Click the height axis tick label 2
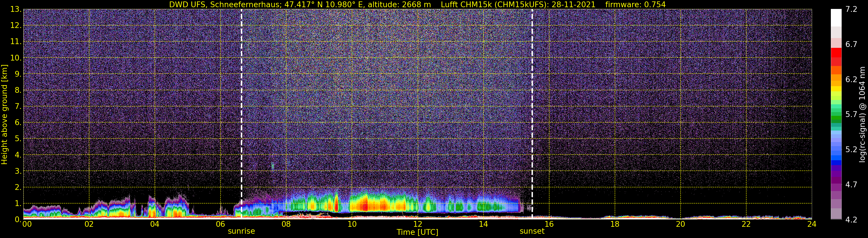 (18, 187)
